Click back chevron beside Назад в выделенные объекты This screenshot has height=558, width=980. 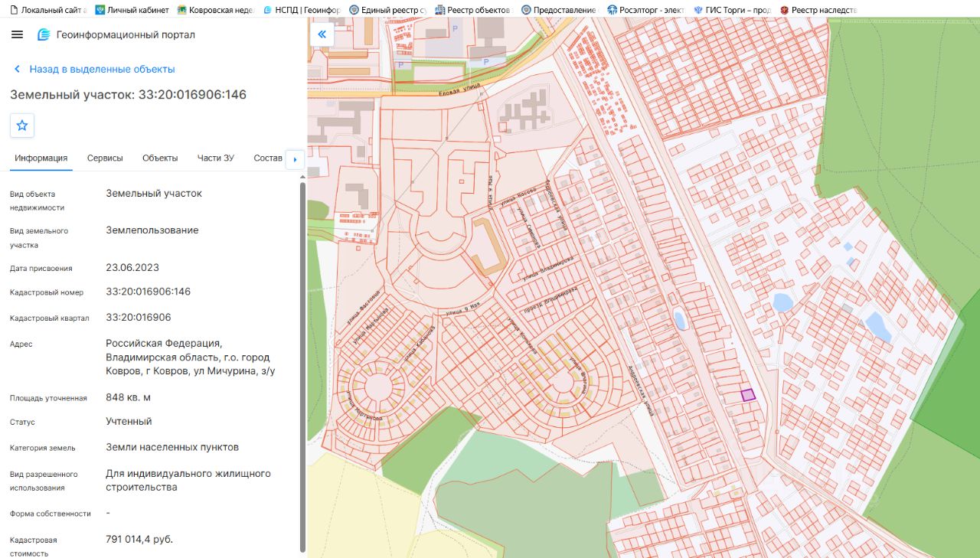click(x=17, y=70)
